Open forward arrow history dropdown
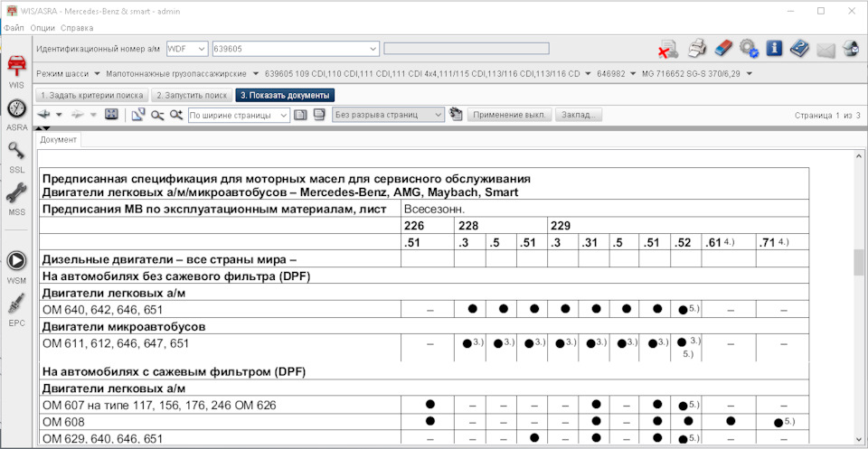The height and width of the screenshot is (449, 868). tap(93, 115)
